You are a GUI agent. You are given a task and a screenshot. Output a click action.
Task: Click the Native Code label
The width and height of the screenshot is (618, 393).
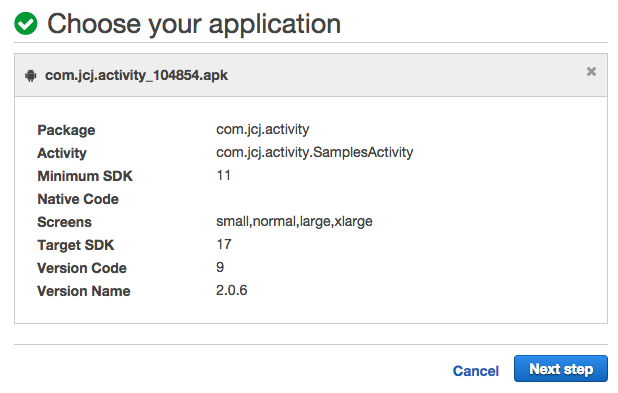coord(78,199)
